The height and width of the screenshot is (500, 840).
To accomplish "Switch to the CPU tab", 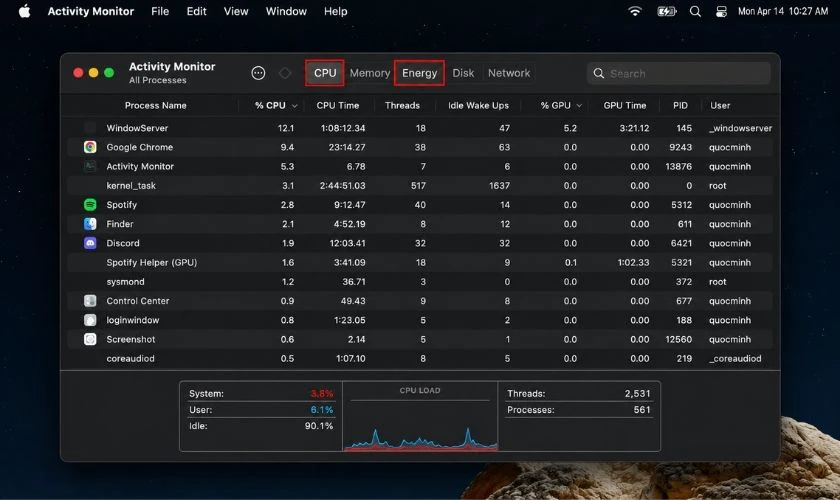I will 325,73.
